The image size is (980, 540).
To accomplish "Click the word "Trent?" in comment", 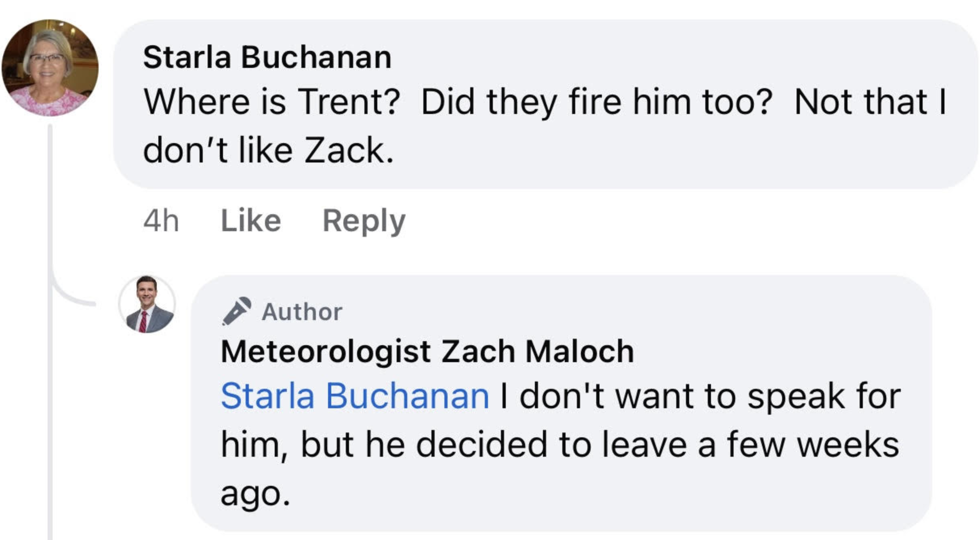I will [349, 102].
